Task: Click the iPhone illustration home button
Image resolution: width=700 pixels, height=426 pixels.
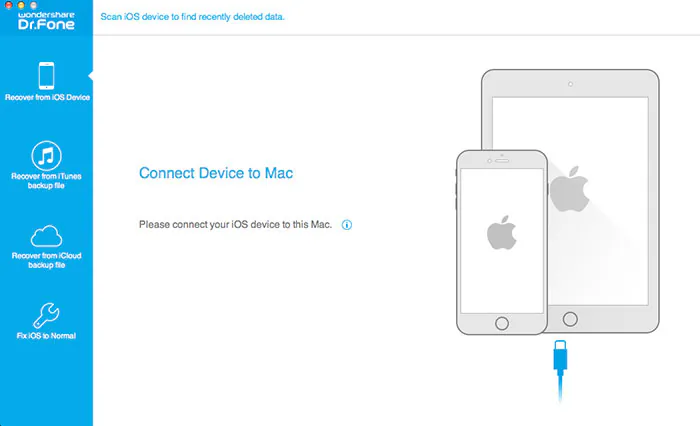Action: tap(502, 323)
